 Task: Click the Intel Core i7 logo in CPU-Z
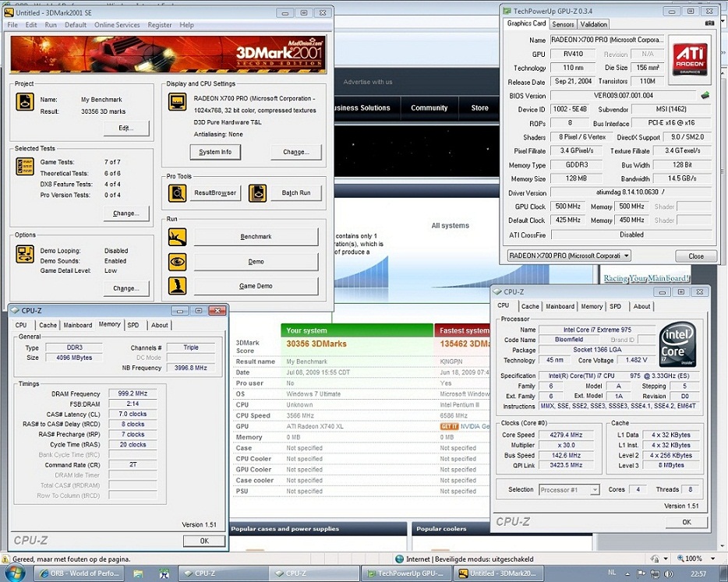point(677,345)
